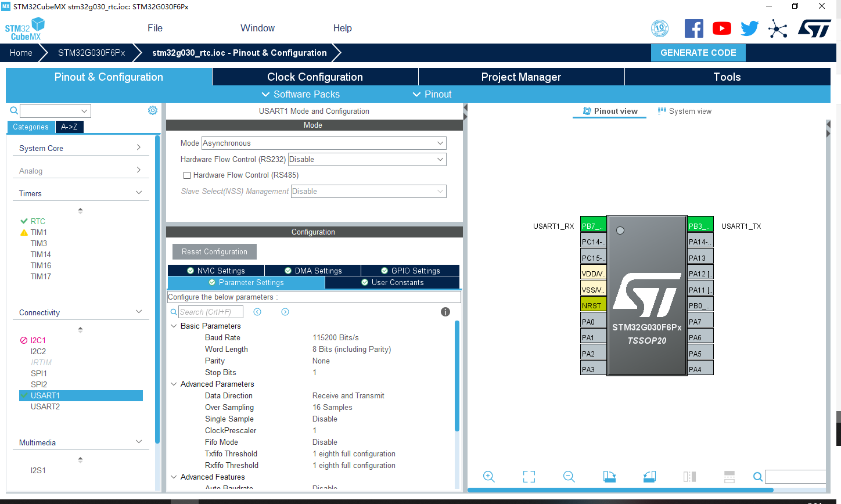Click the vertical split view icon
Screen dimensions: 841x504
coord(729,477)
